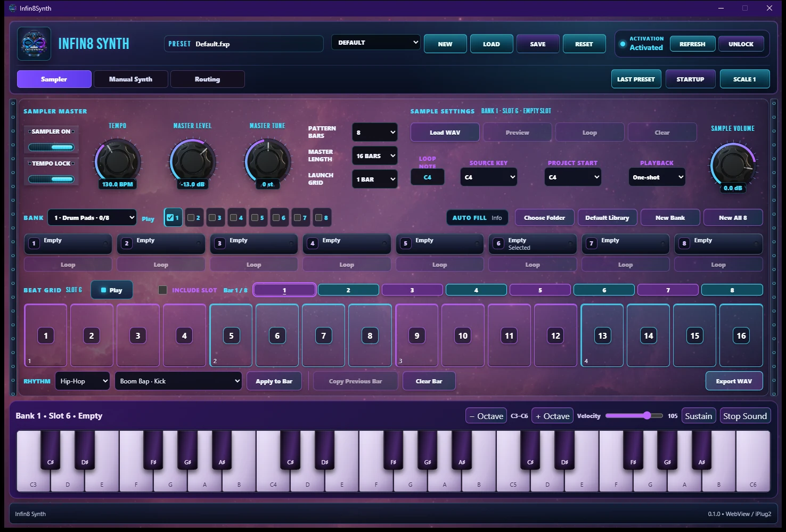Image resolution: width=786 pixels, height=532 pixels.
Task: Play the C4 white piano key
Action: [273, 479]
